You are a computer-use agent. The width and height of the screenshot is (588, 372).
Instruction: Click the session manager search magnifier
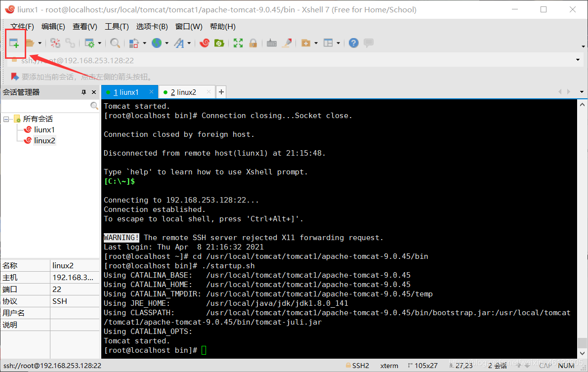point(94,106)
